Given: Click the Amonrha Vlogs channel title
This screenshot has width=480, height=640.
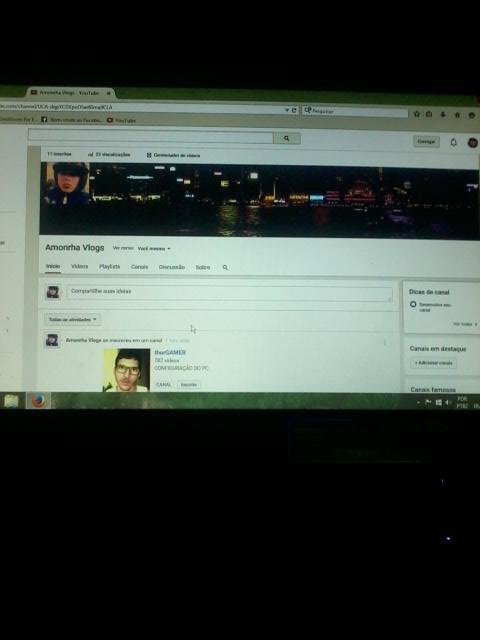Looking at the screenshot, I should pyautogui.click(x=75, y=248).
